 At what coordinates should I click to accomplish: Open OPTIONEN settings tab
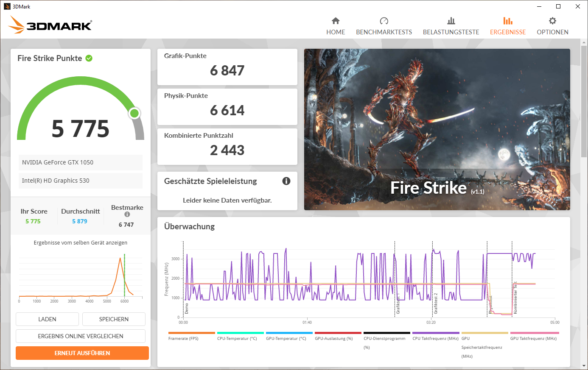click(552, 26)
